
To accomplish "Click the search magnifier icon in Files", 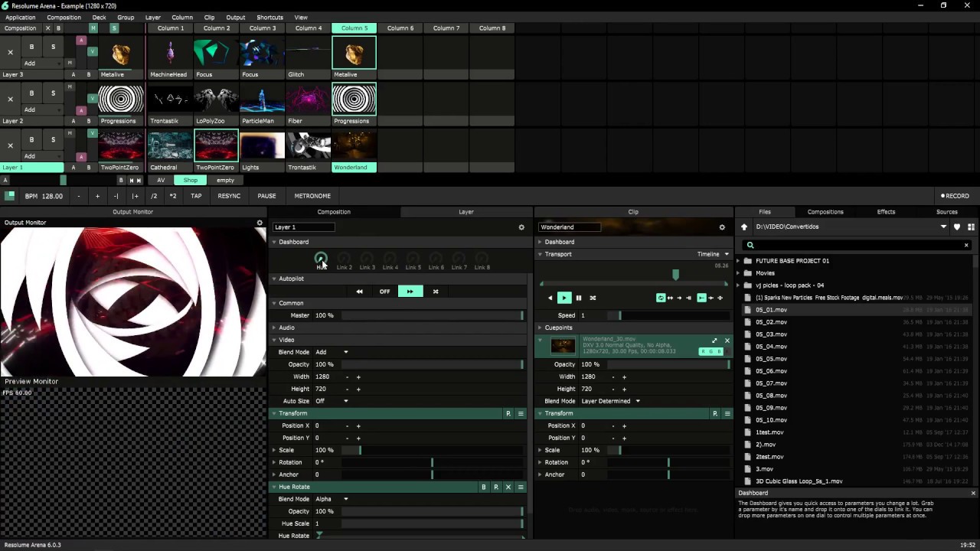I will click(750, 246).
